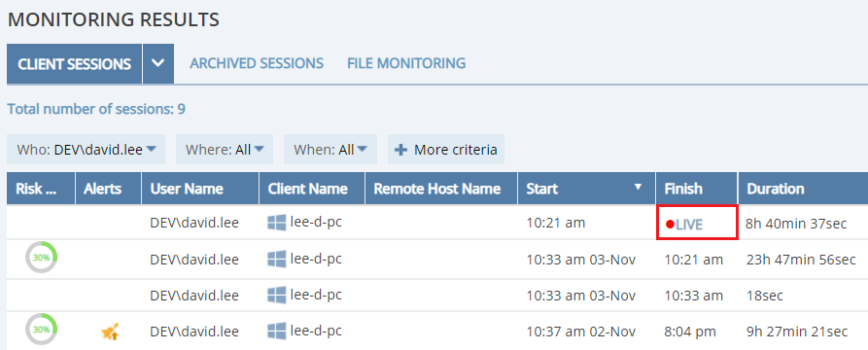The width and height of the screenshot is (868, 350).
Task: Click the alert icon in the 02-Nov session row
Action: coord(110,332)
